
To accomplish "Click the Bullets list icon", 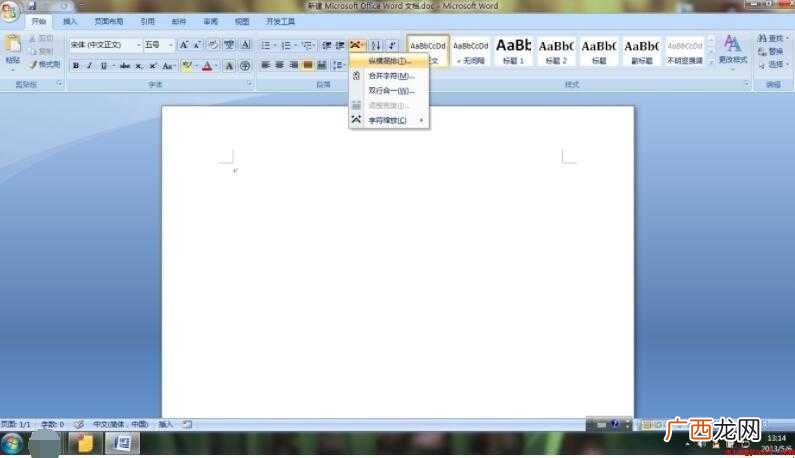I will tap(266, 46).
